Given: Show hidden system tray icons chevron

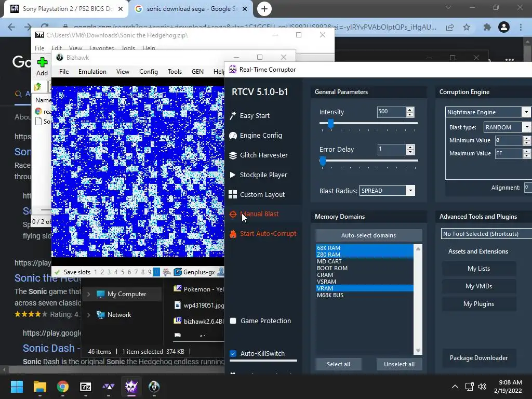Looking at the screenshot, I should click(455, 387).
